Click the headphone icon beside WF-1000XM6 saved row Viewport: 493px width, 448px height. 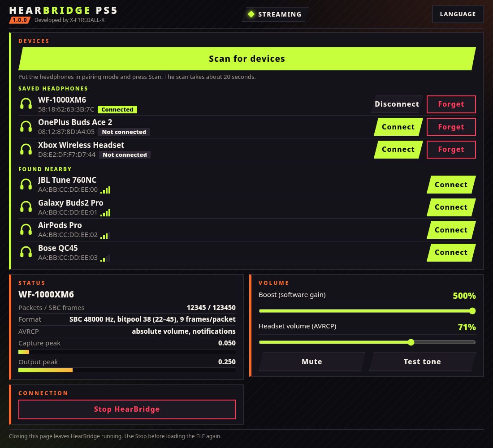26,104
